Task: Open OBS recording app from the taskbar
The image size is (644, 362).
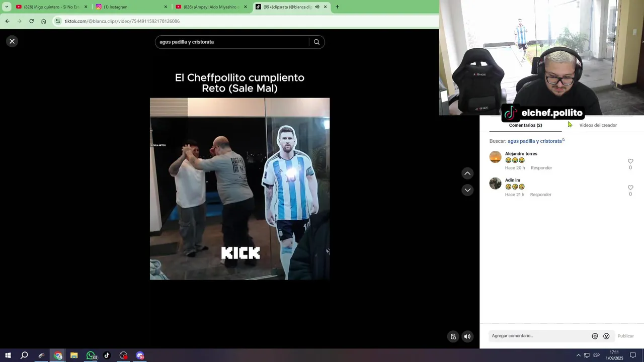Action: click(x=123, y=355)
